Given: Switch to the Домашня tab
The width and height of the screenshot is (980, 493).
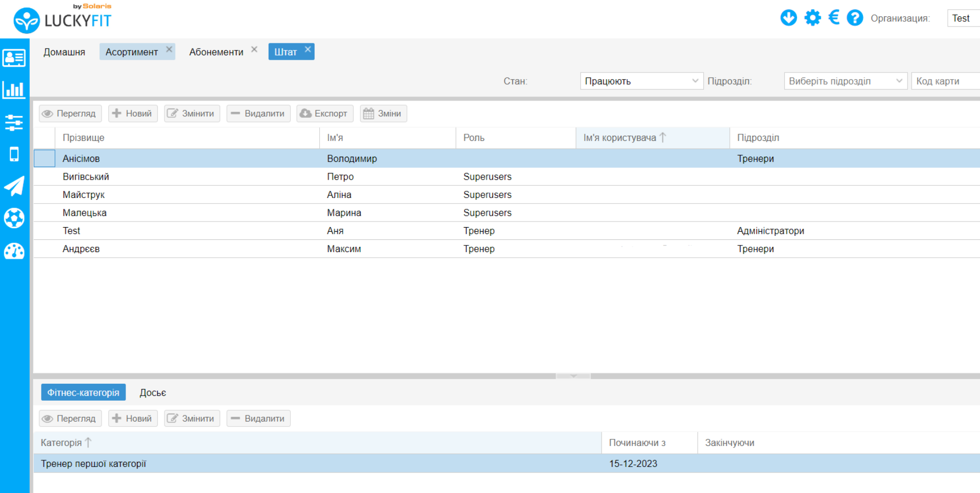Looking at the screenshot, I should click(64, 52).
